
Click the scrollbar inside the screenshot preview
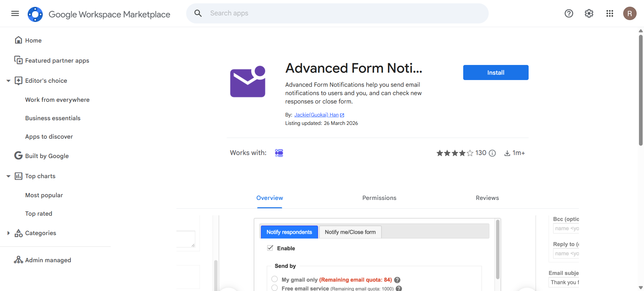point(498,249)
